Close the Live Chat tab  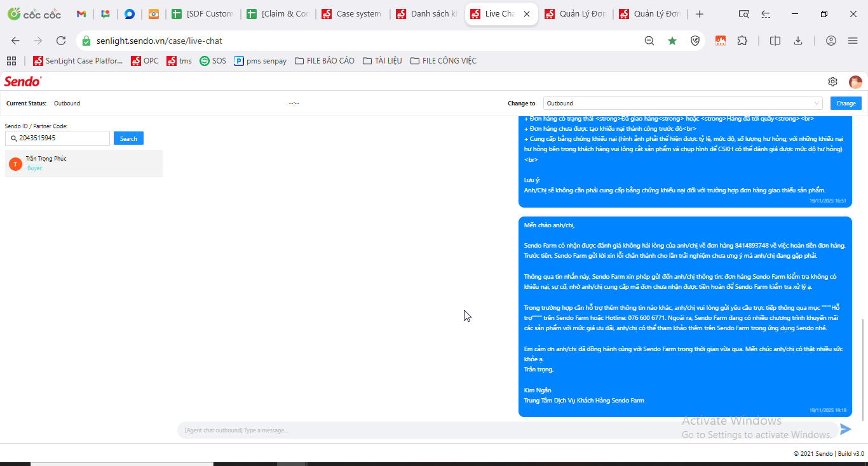pyautogui.click(x=527, y=14)
